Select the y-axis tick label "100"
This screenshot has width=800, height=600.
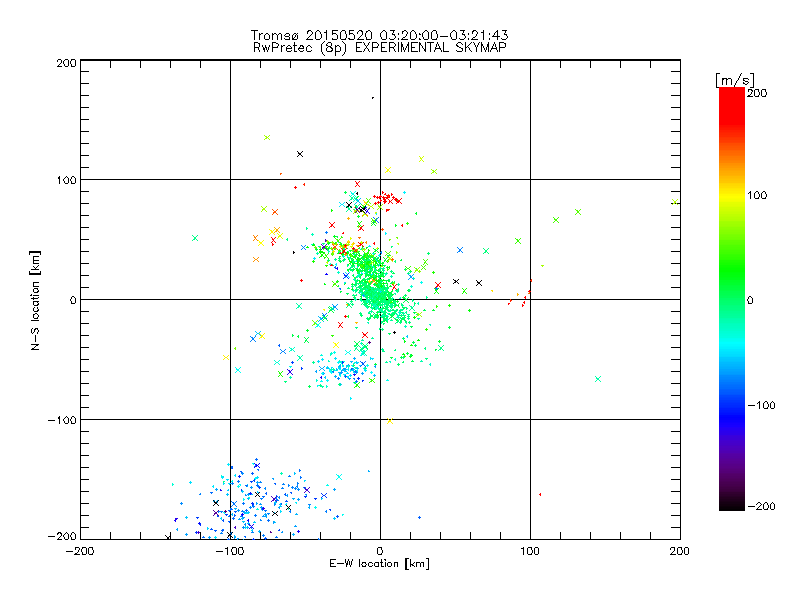click(66, 180)
